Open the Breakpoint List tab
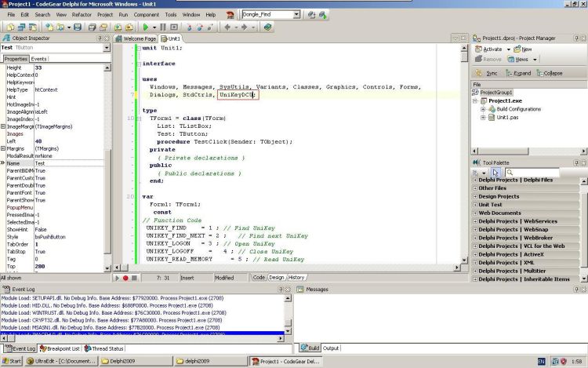 pos(60,348)
